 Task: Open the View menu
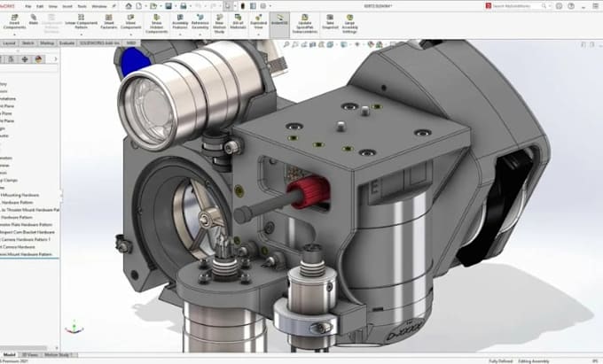[x=52, y=6]
